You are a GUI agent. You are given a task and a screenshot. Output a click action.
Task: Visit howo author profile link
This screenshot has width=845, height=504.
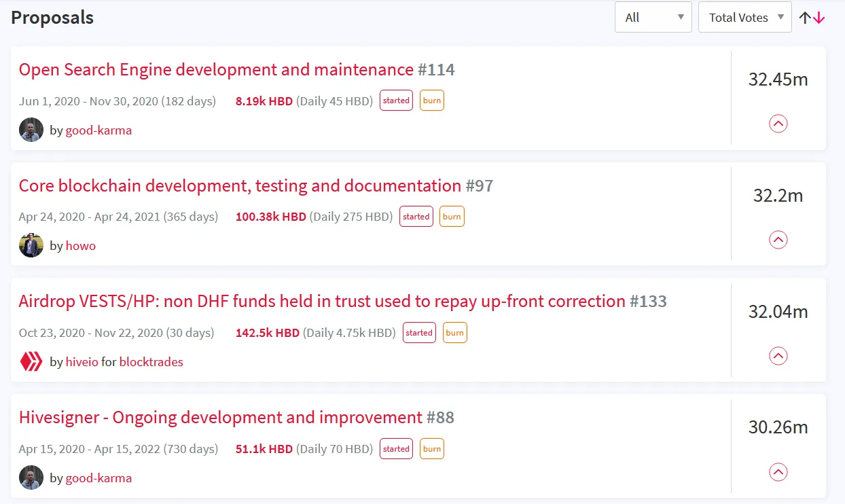(x=81, y=246)
